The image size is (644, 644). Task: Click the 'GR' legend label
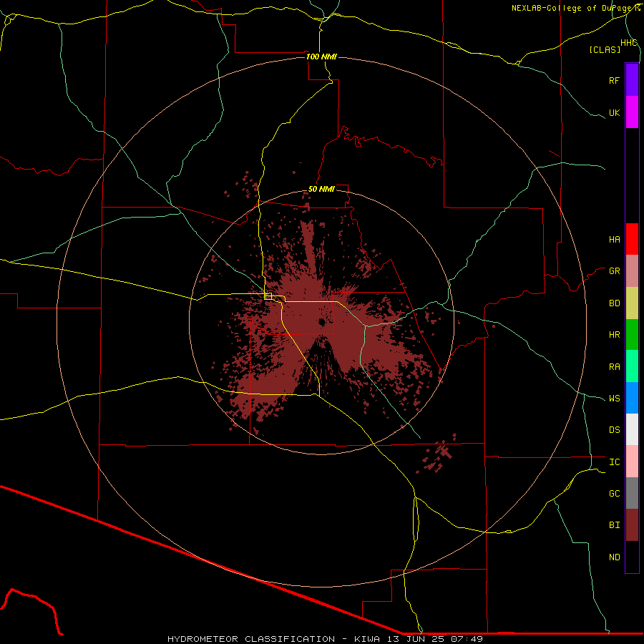pyautogui.click(x=614, y=271)
